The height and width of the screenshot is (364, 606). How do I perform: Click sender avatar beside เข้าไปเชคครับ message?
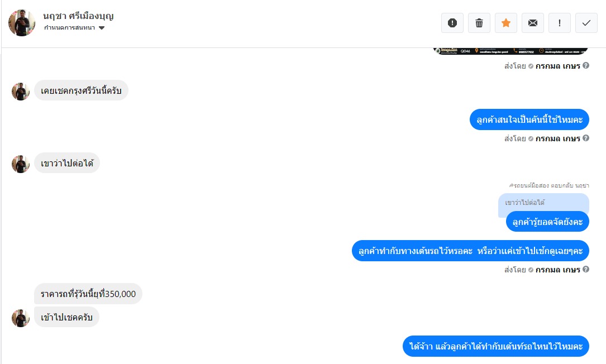point(21,318)
